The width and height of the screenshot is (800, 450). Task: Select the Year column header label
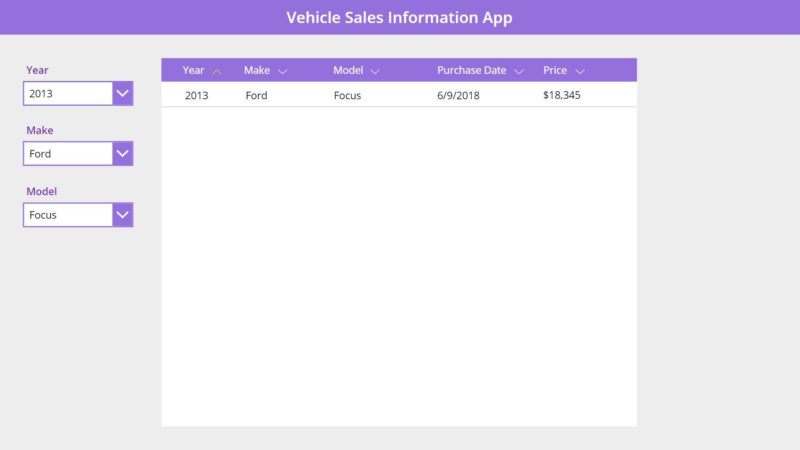click(193, 70)
